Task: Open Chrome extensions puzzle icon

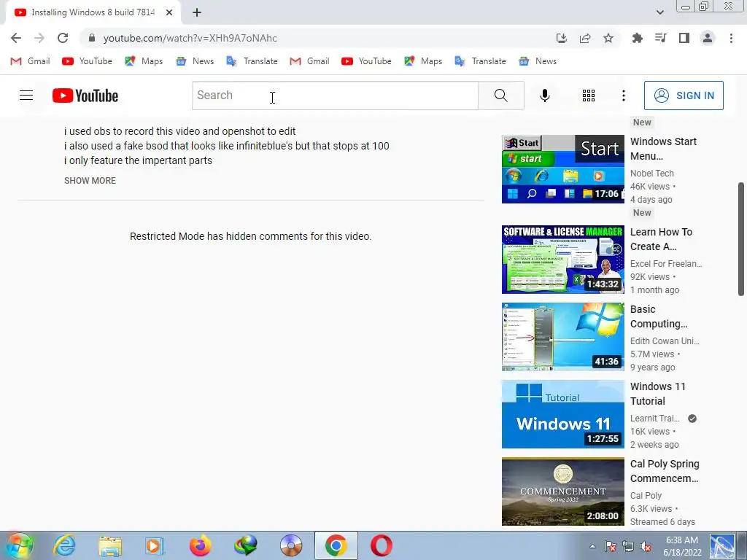Action: [x=637, y=38]
